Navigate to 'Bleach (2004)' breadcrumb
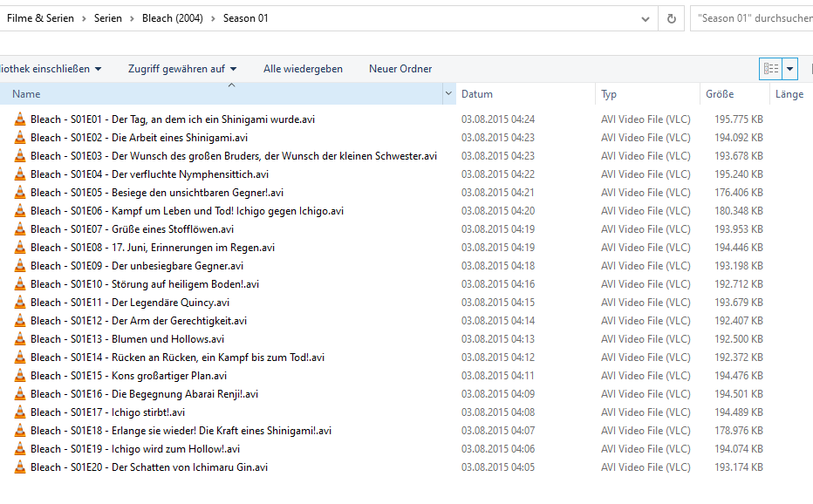 coord(173,18)
